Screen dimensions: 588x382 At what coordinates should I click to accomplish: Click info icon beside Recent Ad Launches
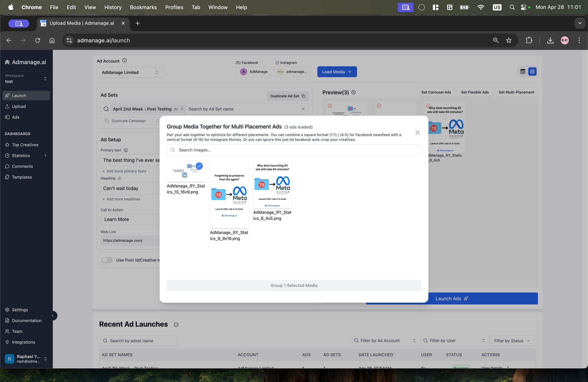(176, 324)
